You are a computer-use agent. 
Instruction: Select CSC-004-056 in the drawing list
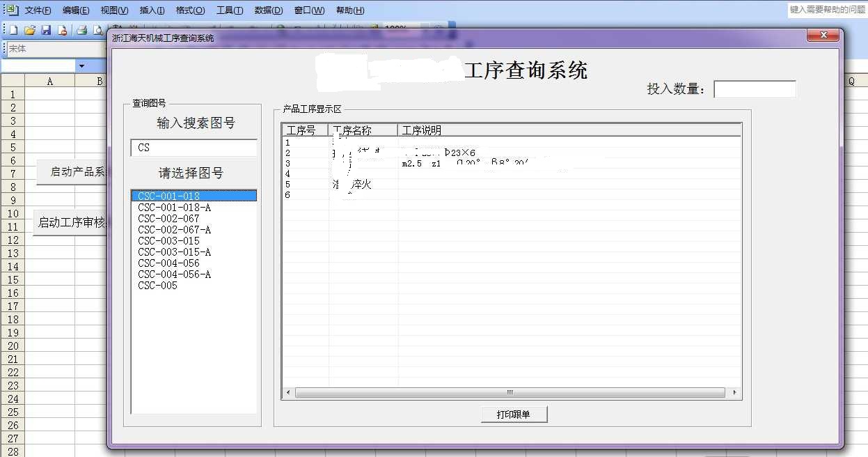pos(194,263)
